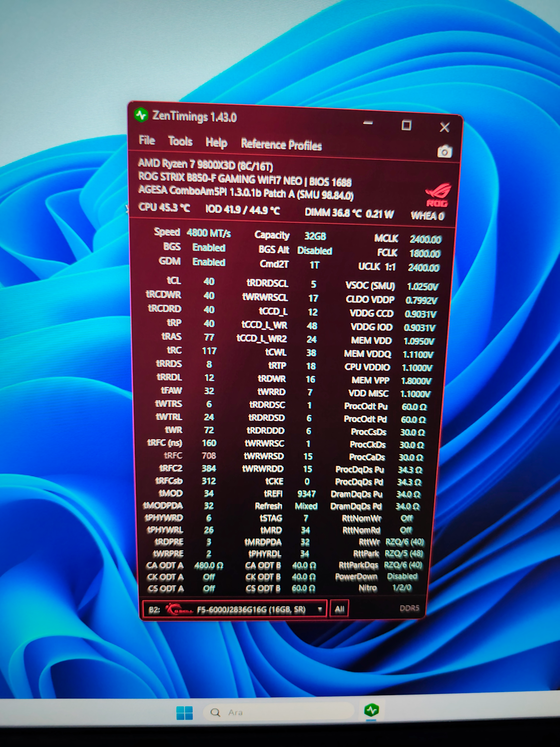Viewport: 560px width, 747px height.
Task: Click the All button beside the module dropdown
Action: tap(339, 609)
